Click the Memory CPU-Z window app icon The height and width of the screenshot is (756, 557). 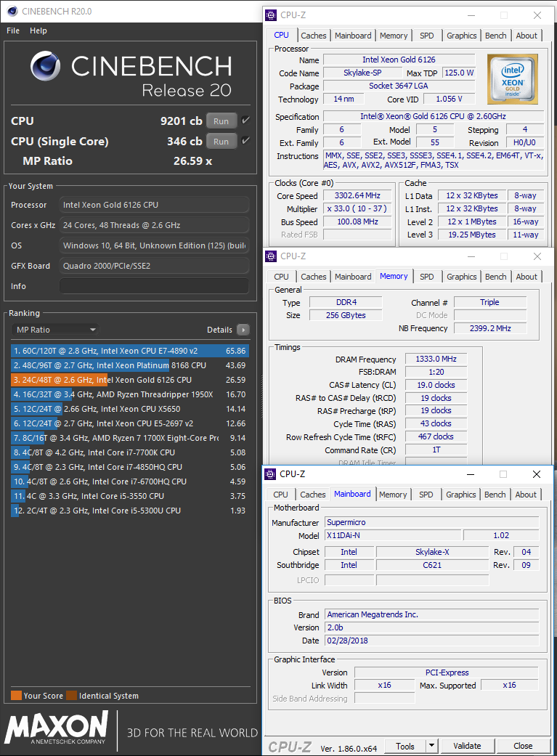(271, 256)
